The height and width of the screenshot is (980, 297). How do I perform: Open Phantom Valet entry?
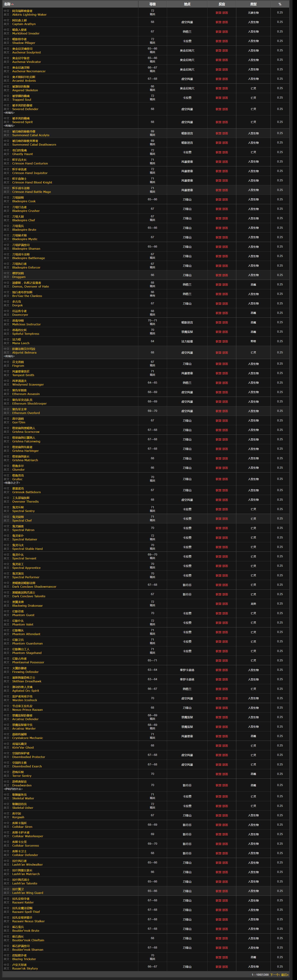[x=23, y=624]
